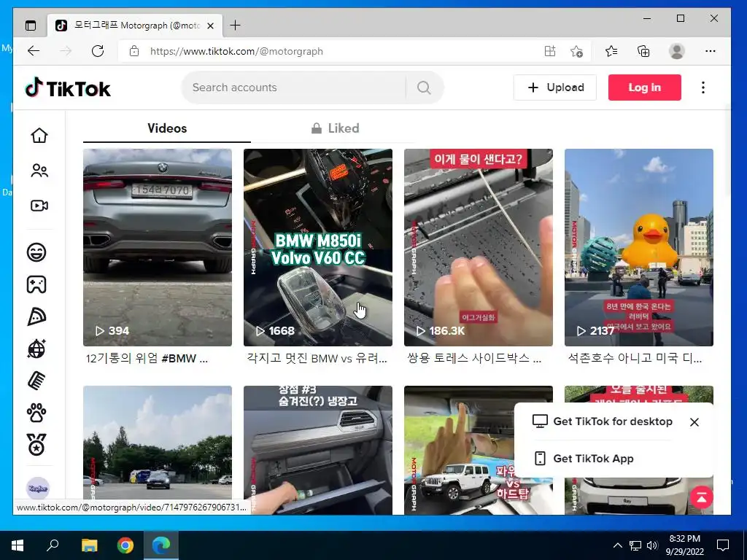Screen dimensions: 747x560
Task: Click the TikTok logo
Action: pos(68,88)
